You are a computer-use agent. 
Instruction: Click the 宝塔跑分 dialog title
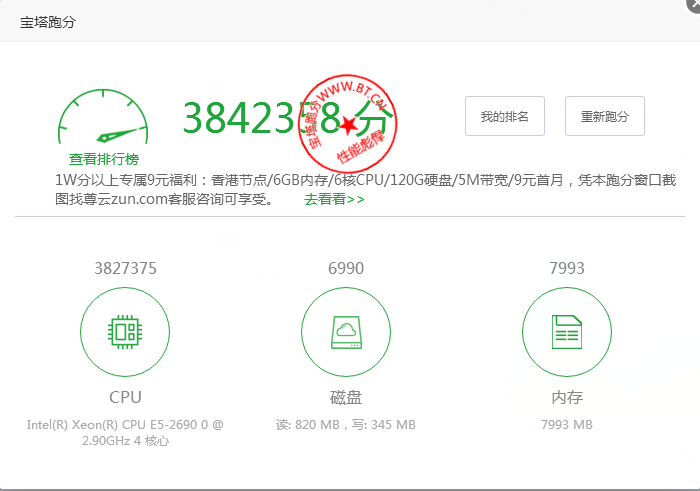(x=48, y=22)
